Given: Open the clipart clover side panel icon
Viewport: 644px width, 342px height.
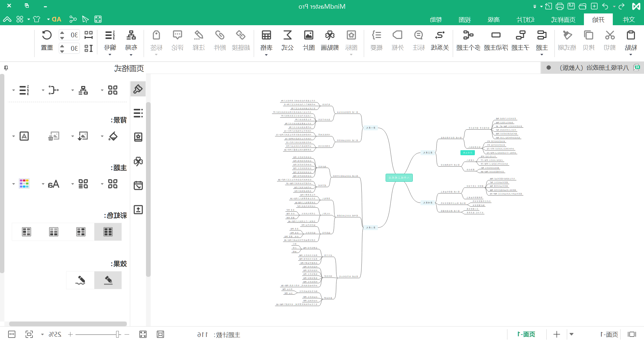Looking at the screenshot, I should pyautogui.click(x=138, y=161).
